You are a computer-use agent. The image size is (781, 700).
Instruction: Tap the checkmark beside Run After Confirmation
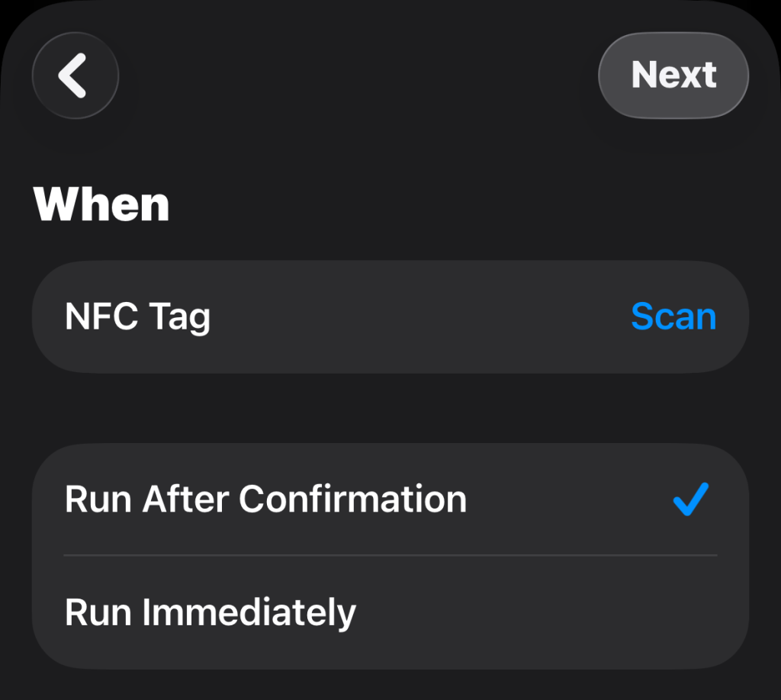pyautogui.click(x=691, y=500)
